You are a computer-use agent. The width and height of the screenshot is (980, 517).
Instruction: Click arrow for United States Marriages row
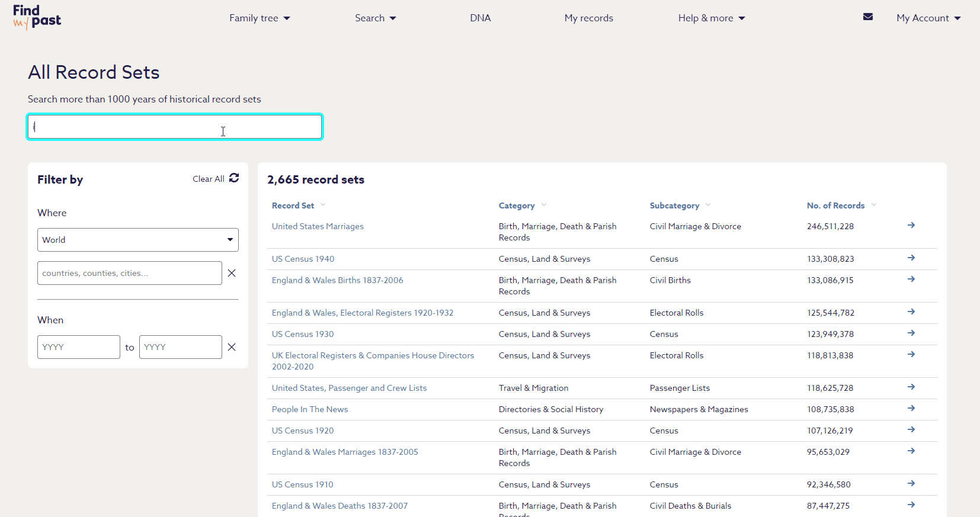[911, 226]
